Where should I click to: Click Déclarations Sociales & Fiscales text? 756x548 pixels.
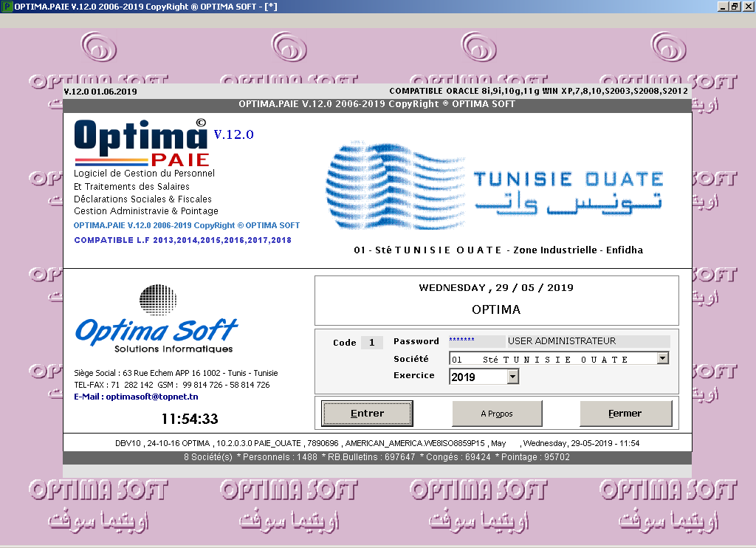point(142,199)
